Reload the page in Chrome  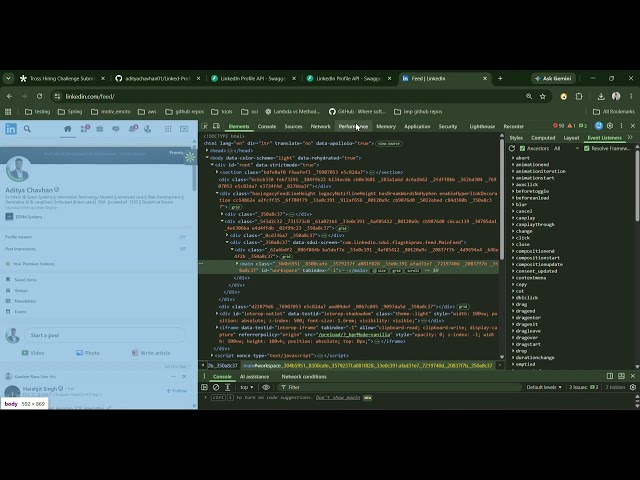point(39,96)
